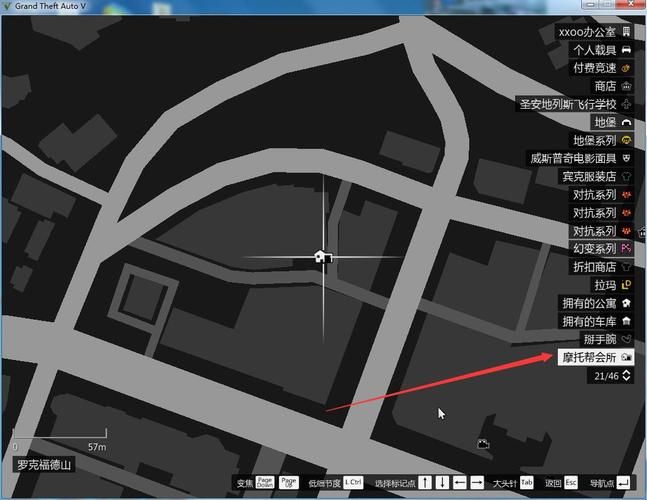Click the arm icon next to 掰手腕

tap(626, 339)
